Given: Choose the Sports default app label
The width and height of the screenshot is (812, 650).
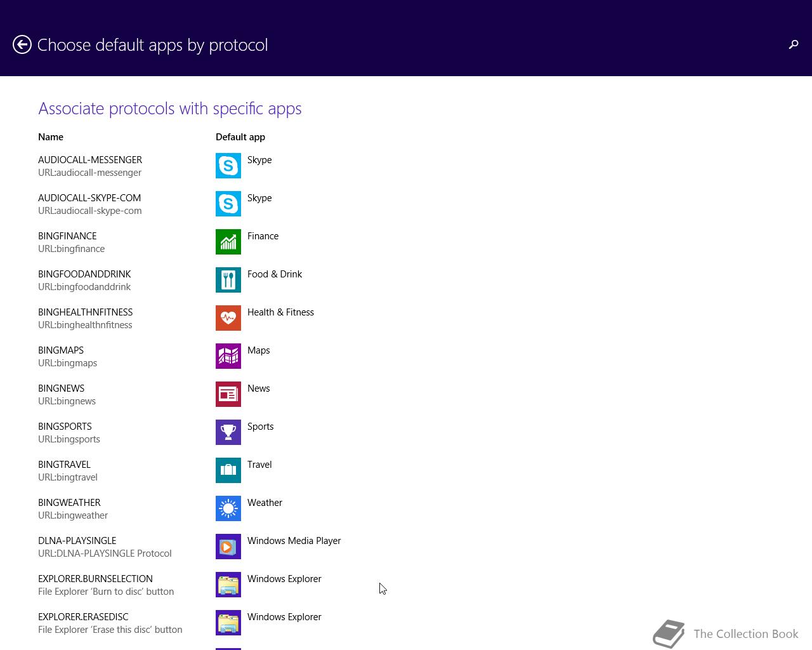Looking at the screenshot, I should tap(260, 427).
